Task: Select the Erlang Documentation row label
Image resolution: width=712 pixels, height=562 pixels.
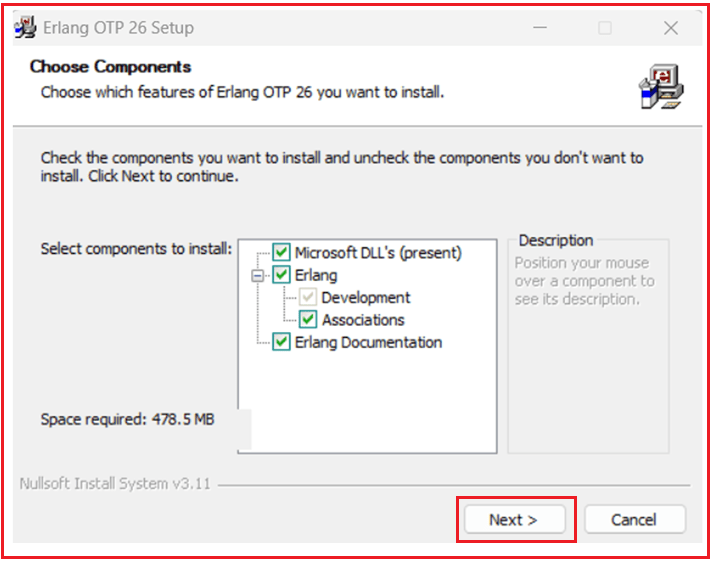Action: pos(368,342)
